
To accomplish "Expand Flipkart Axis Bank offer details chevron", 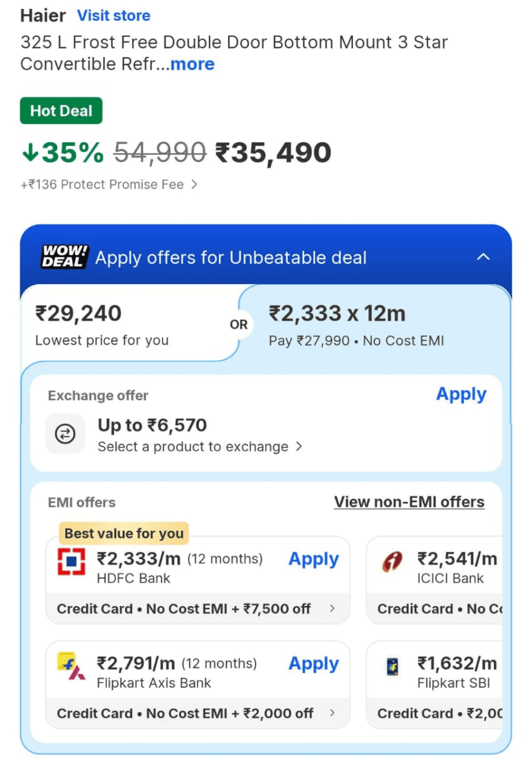I will [x=333, y=713].
